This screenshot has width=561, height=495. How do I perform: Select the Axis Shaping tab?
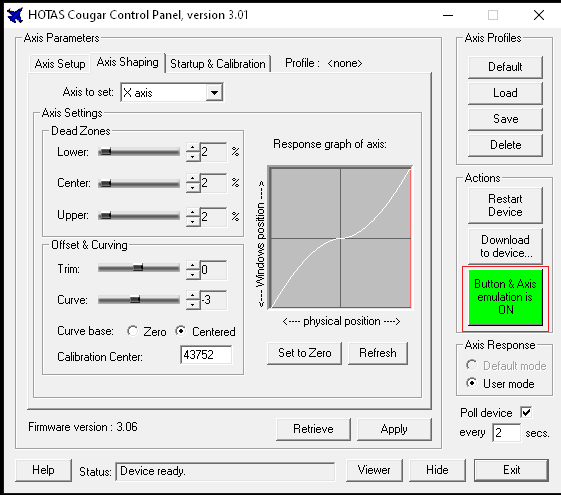[x=127, y=62]
